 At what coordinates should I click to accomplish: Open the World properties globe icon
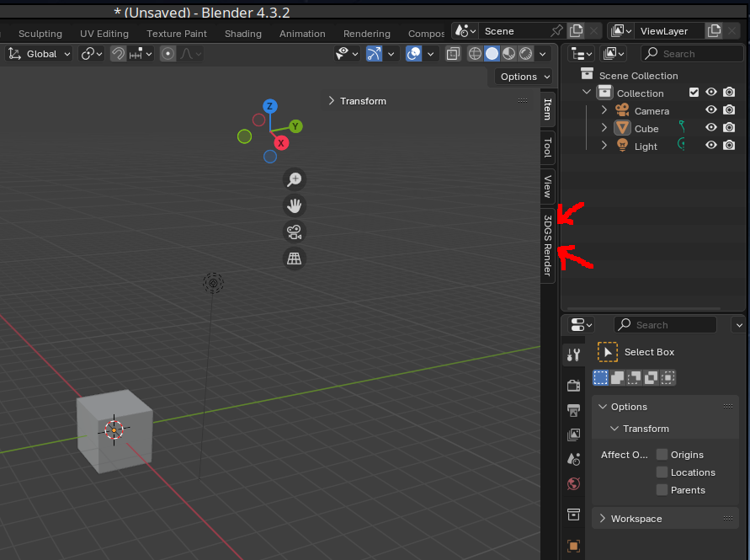[573, 483]
